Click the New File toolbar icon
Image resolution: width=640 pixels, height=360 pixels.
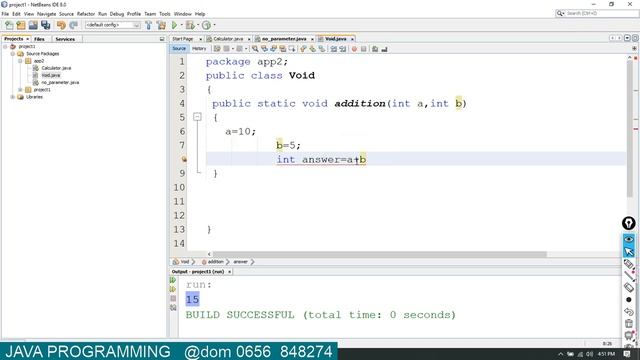point(9,25)
